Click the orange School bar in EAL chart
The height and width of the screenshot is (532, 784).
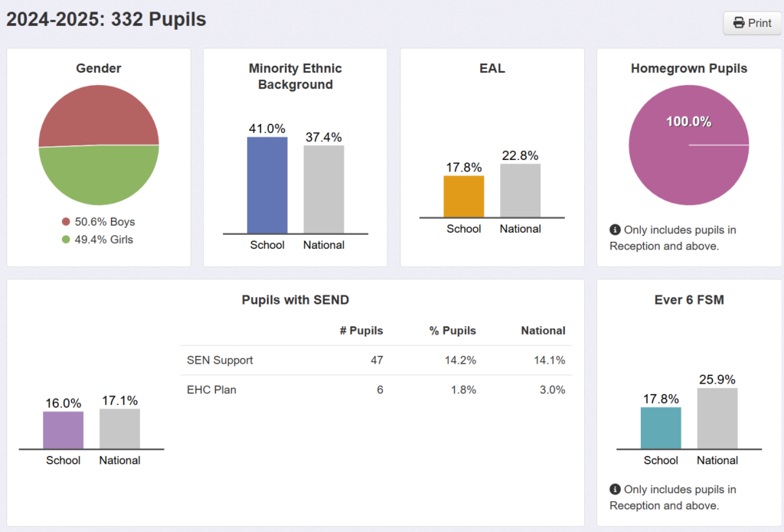463,197
